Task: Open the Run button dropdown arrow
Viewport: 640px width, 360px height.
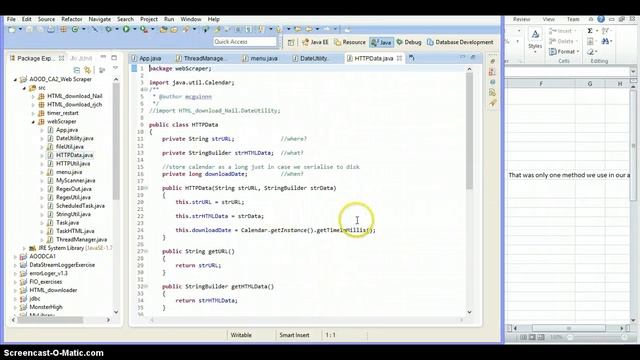Action: pyautogui.click(x=134, y=29)
